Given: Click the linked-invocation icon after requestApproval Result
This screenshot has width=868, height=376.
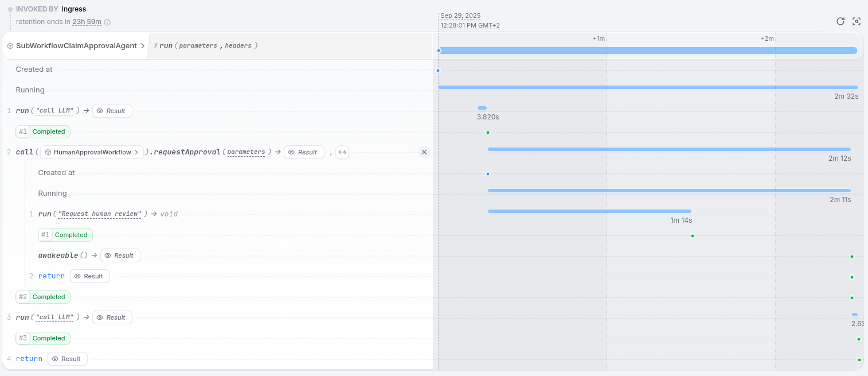Looking at the screenshot, I should [x=342, y=152].
